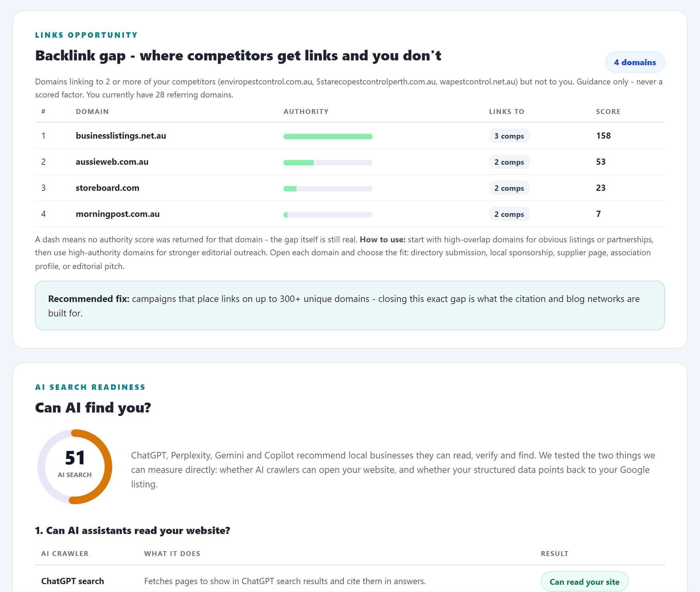Click the "2 comps" pill in morningpost.com.au row
700x592 pixels.
click(509, 214)
